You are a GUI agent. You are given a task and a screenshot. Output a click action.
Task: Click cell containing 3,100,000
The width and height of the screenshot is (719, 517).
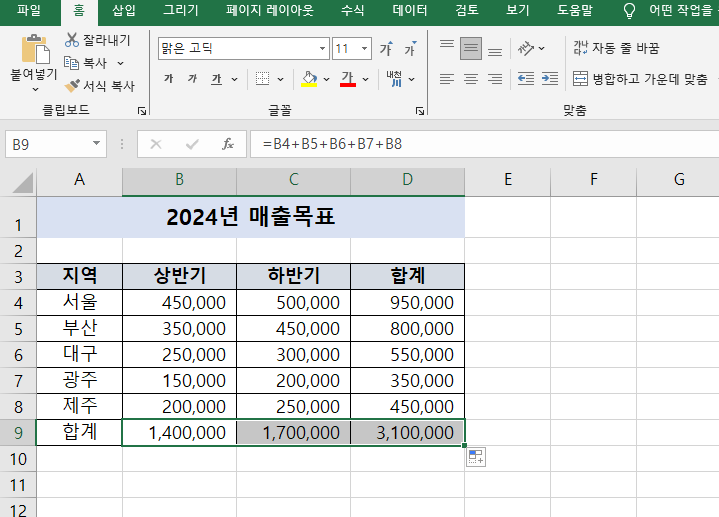(408, 432)
